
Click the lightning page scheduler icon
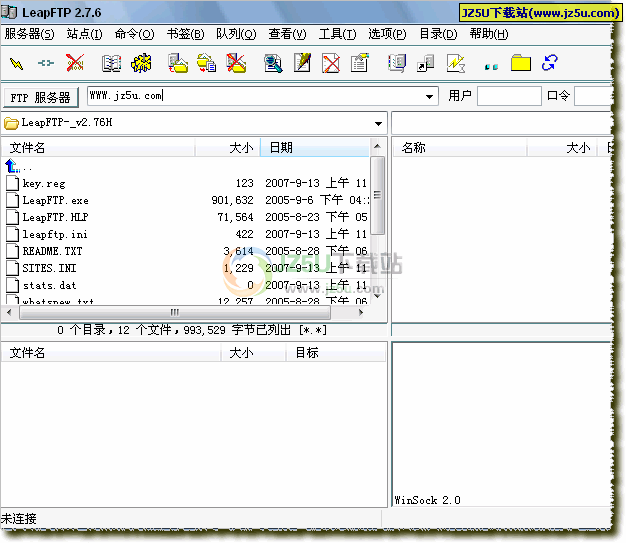(456, 63)
